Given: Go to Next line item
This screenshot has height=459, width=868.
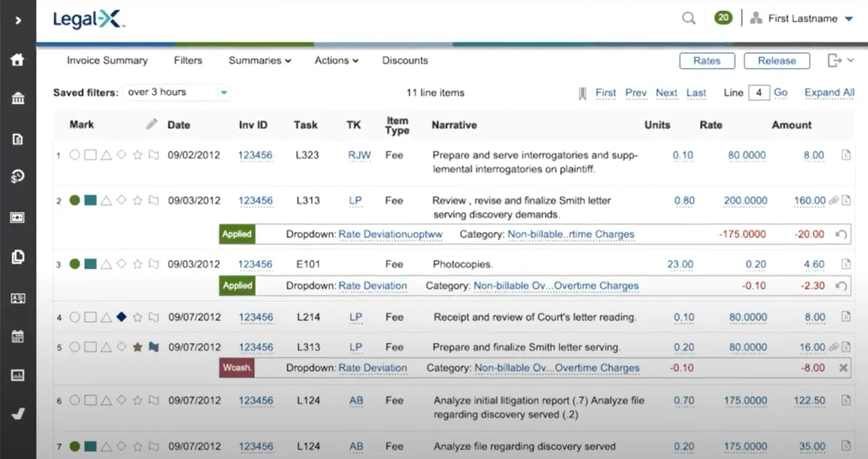Looking at the screenshot, I should (x=666, y=93).
